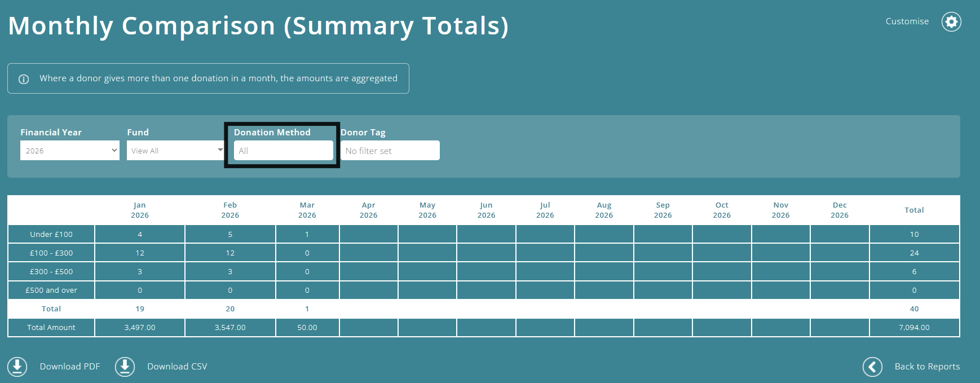Click the £300 - £500 row label
The width and height of the screenshot is (980, 383).
pyautogui.click(x=51, y=271)
